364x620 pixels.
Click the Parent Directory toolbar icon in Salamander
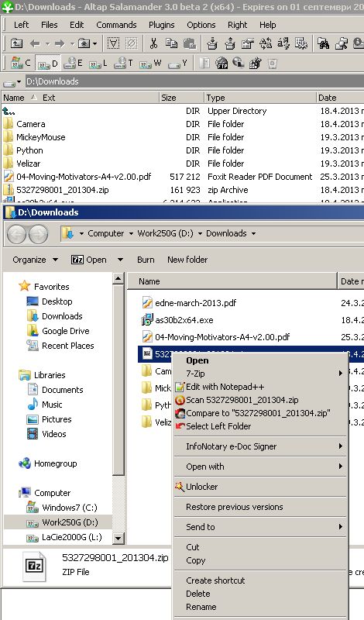pos(16,43)
